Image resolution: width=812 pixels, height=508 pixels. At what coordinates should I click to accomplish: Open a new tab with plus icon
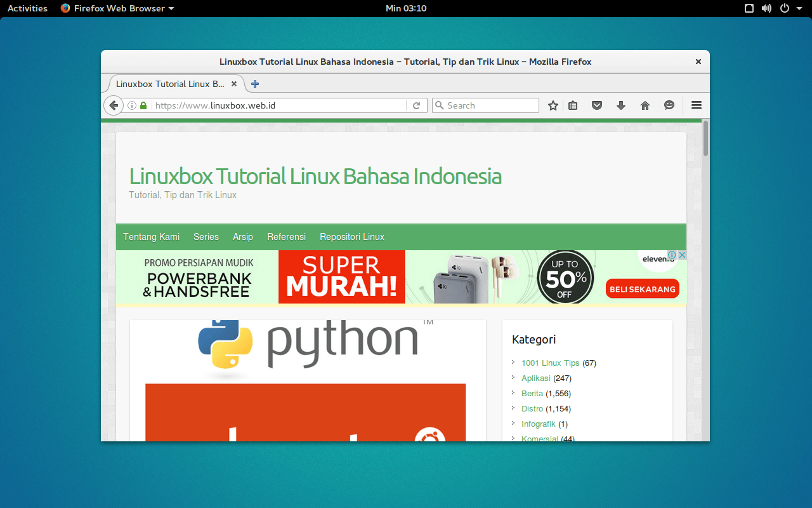(255, 84)
